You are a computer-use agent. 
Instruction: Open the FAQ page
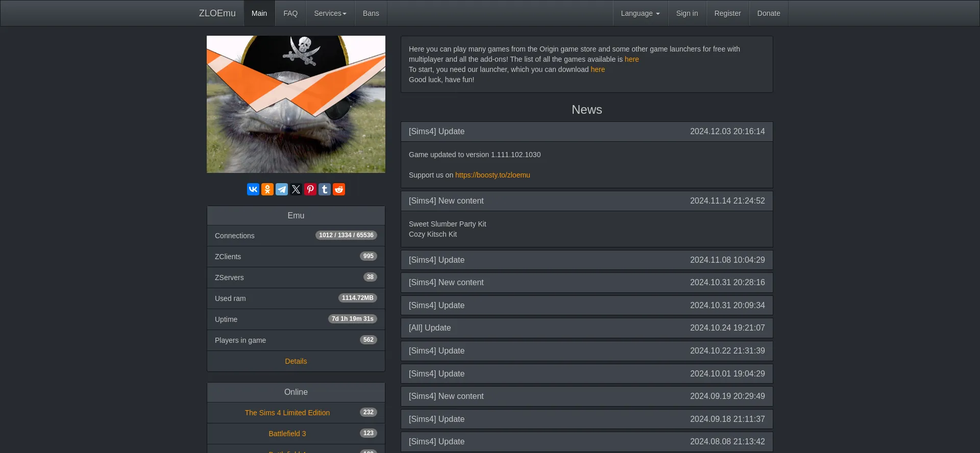click(290, 13)
